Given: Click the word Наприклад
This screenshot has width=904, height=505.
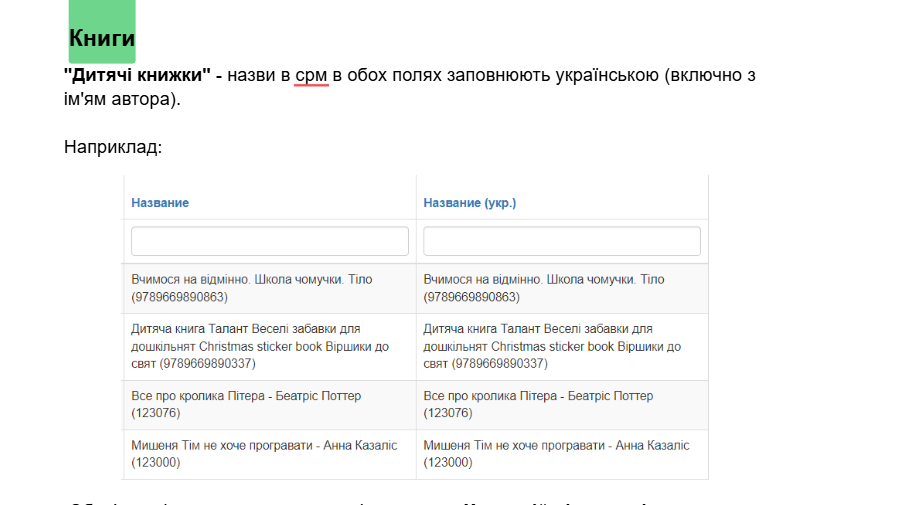Looking at the screenshot, I should pos(112,147).
